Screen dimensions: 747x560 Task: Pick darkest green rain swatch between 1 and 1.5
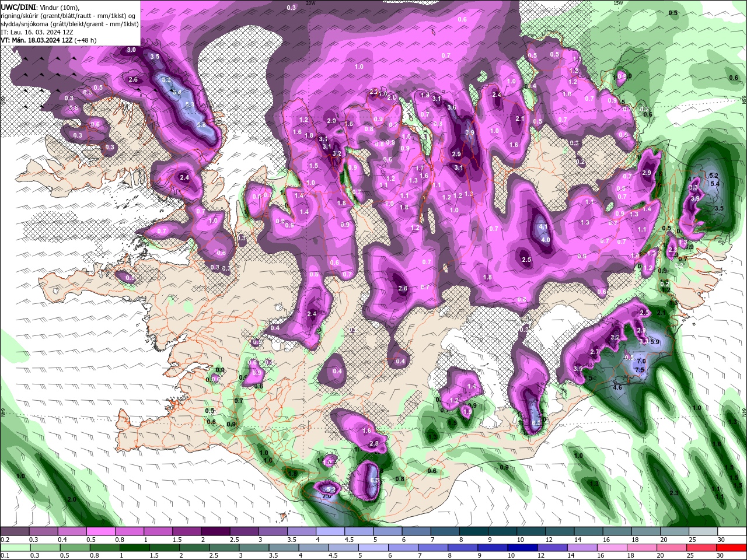click(134, 548)
